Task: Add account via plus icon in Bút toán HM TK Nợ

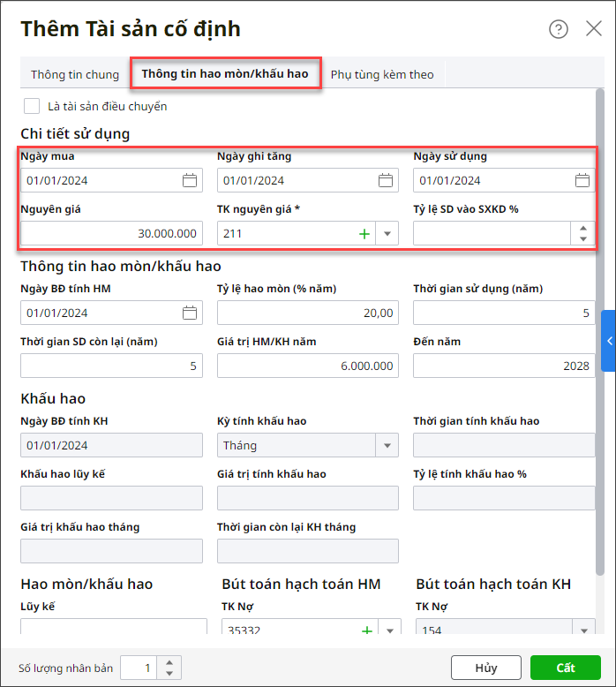Action: click(367, 630)
